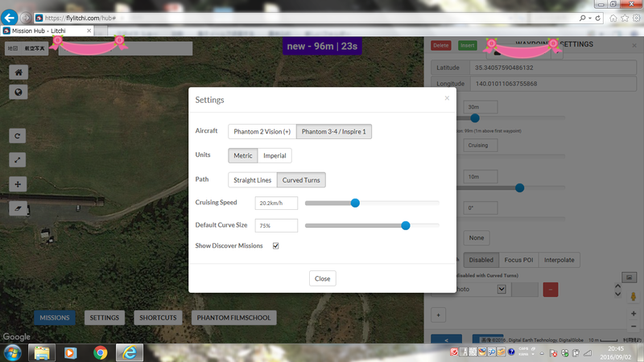This screenshot has width=644, height=362.
Task: Click the imagery thumbnail icon above pegman
Action: point(629,278)
